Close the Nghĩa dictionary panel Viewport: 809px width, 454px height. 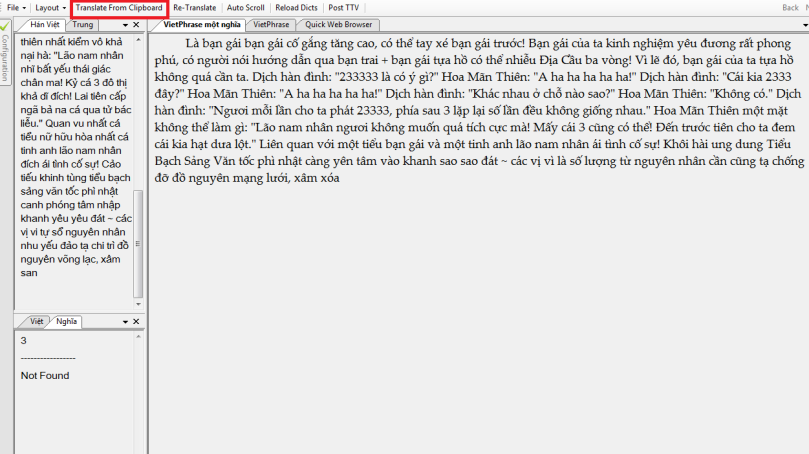[137, 321]
